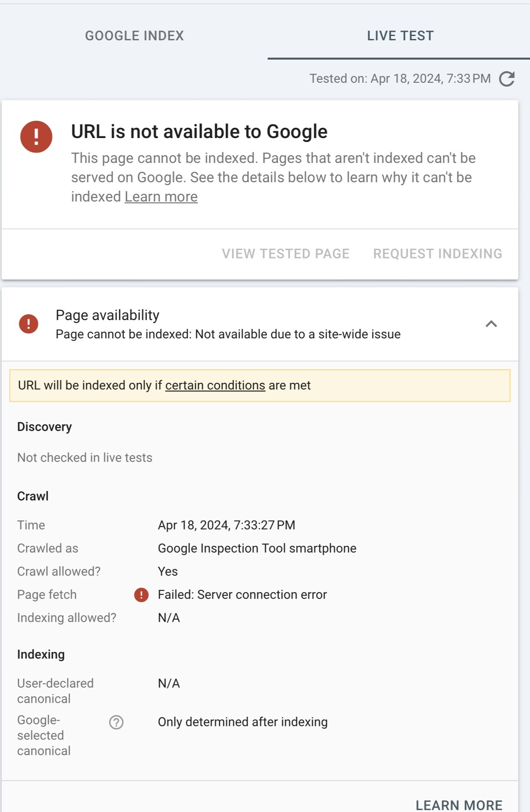Click the LEARN MORE button
Screen dimensions: 530x812
(x=459, y=805)
